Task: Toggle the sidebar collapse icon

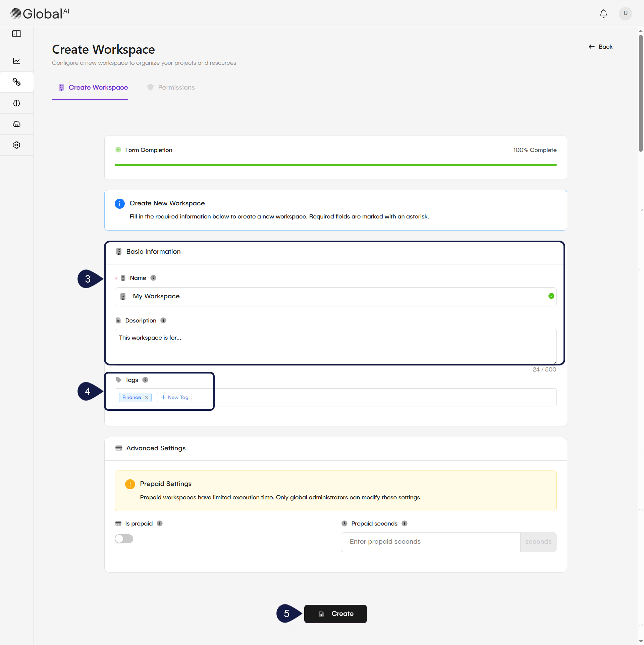Action: (x=16, y=34)
